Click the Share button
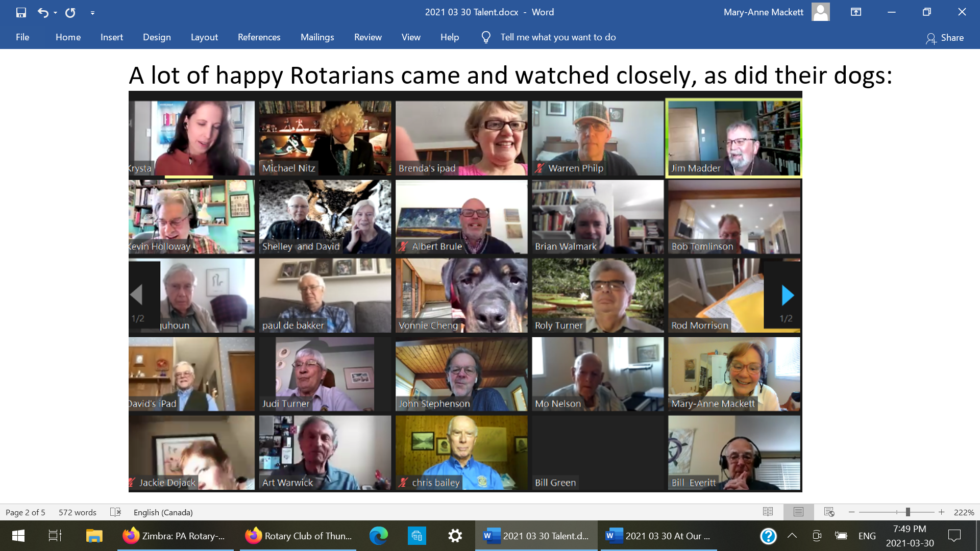The height and width of the screenshot is (551, 980). pos(945,38)
